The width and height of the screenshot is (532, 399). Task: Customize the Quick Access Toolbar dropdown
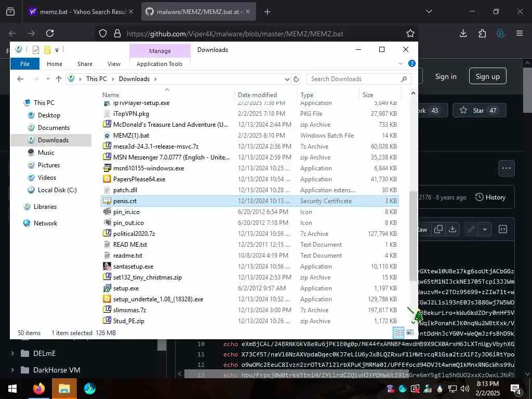[x=57, y=50]
